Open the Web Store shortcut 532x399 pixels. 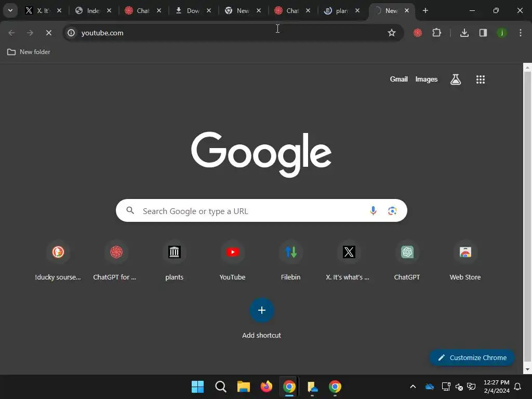(x=465, y=261)
